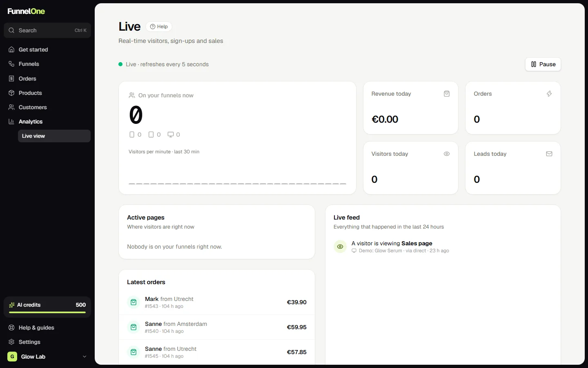Open Help & guides link
588x368 pixels.
47,328
